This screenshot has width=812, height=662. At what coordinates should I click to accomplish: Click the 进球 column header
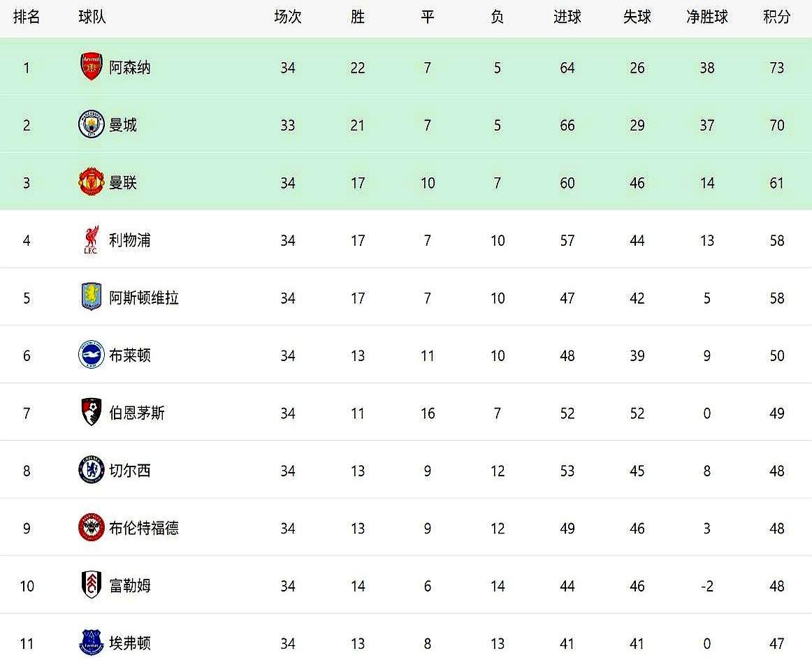click(x=567, y=17)
